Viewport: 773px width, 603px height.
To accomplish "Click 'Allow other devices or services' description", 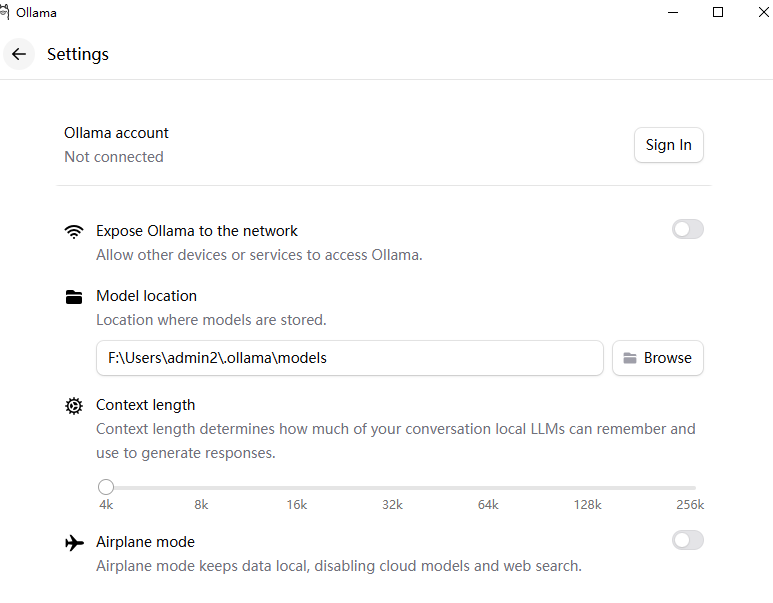I will (259, 255).
